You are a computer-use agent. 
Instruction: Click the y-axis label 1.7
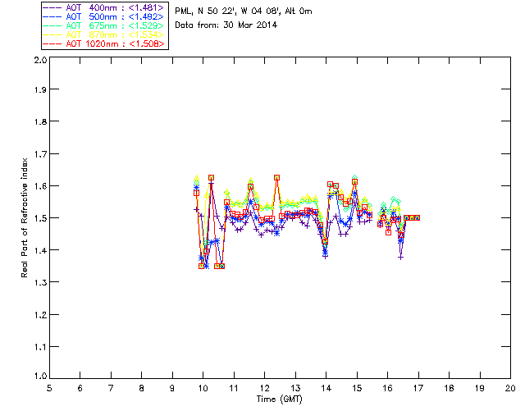click(40, 154)
